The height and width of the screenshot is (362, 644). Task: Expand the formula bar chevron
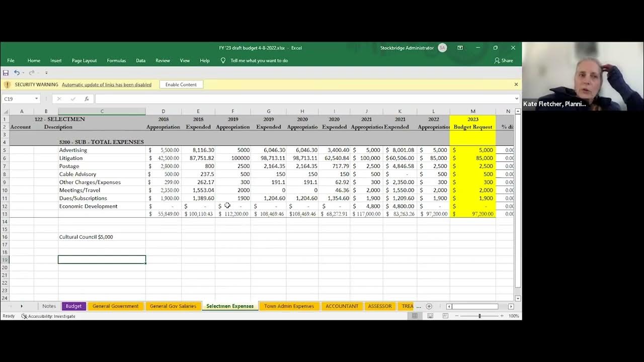[x=517, y=99]
